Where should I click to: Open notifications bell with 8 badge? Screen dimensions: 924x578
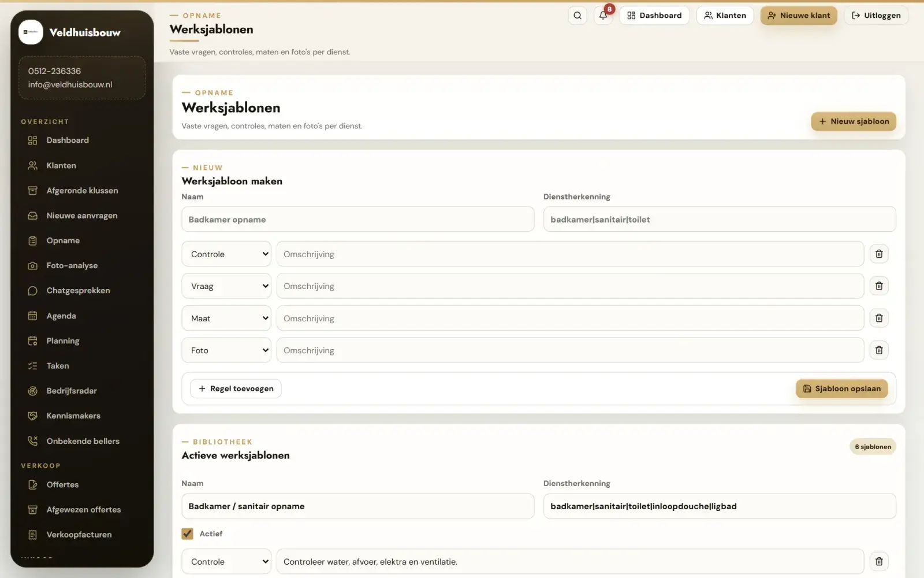click(603, 16)
